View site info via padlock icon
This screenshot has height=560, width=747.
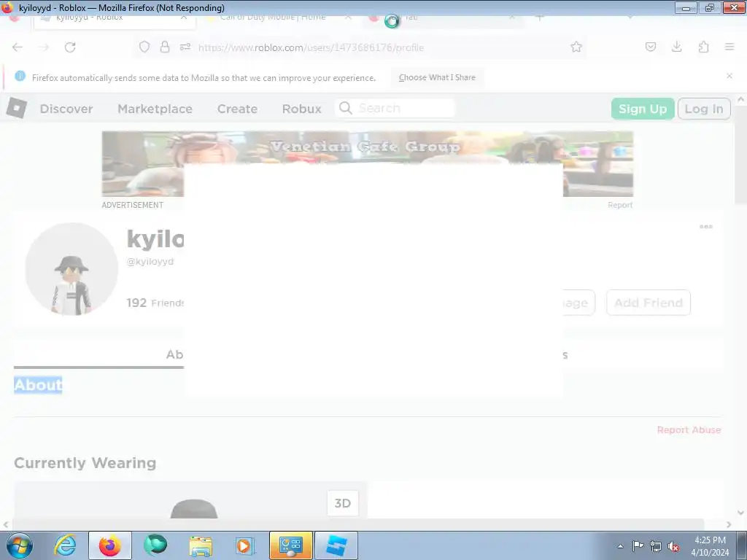click(165, 47)
